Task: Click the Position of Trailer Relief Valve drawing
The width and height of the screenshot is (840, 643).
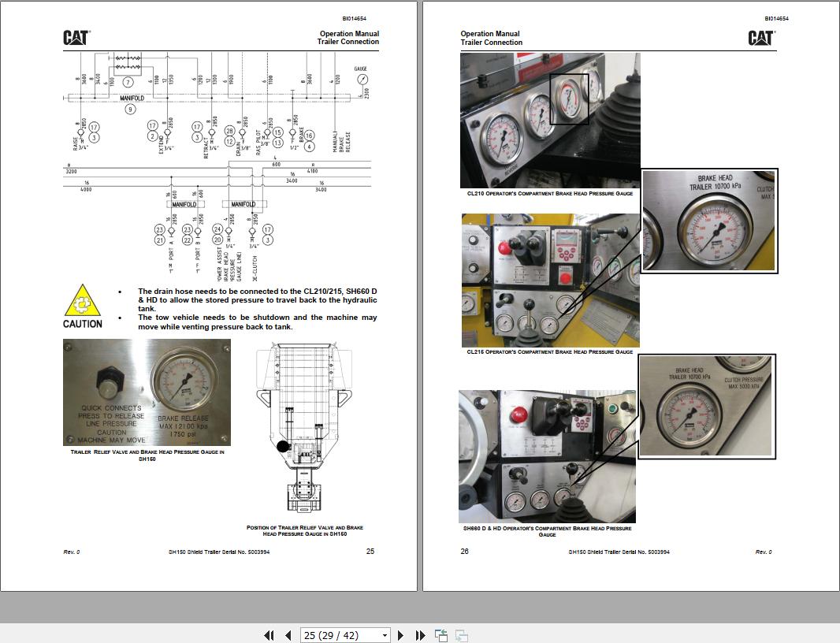Action: 303,426
